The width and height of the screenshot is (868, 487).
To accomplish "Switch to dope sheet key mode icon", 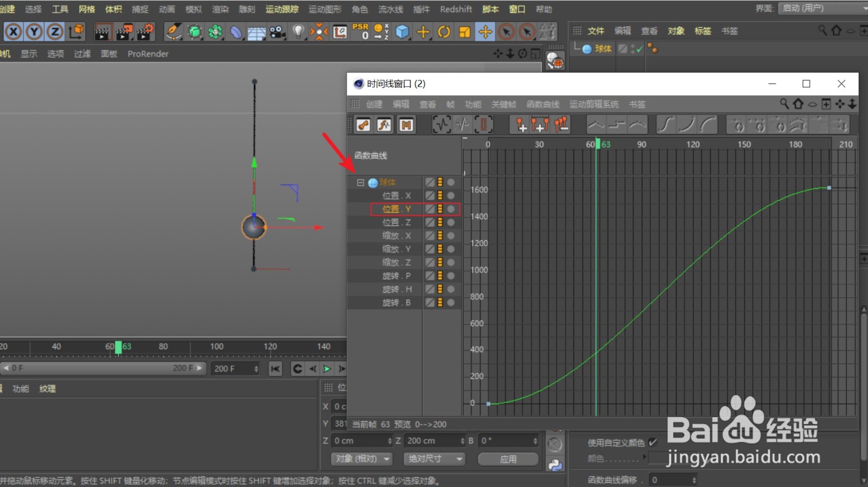I will (363, 125).
